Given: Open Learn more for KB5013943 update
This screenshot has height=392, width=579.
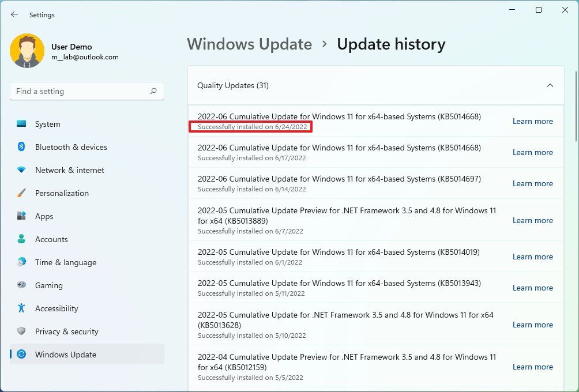Looking at the screenshot, I should click(532, 288).
